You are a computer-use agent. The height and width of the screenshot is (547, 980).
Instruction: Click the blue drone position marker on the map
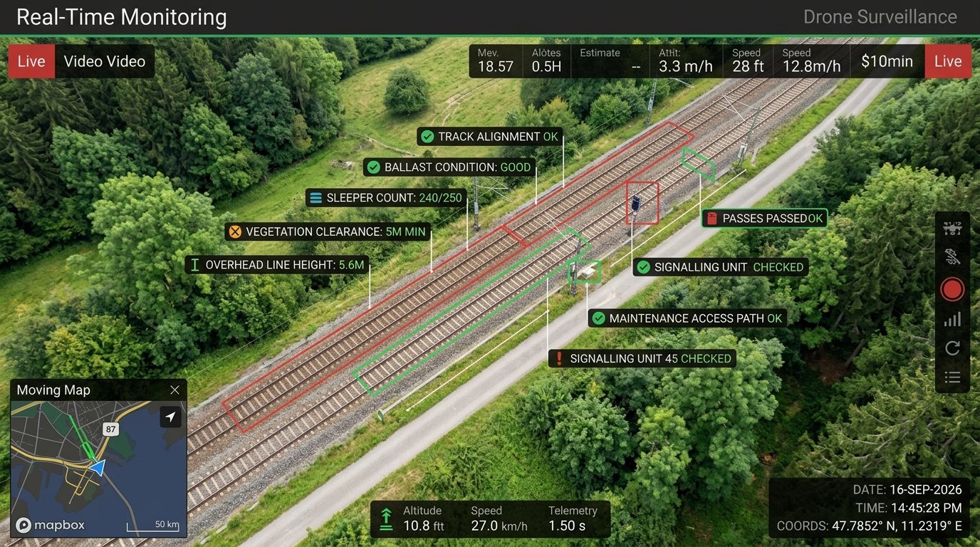[x=98, y=467]
